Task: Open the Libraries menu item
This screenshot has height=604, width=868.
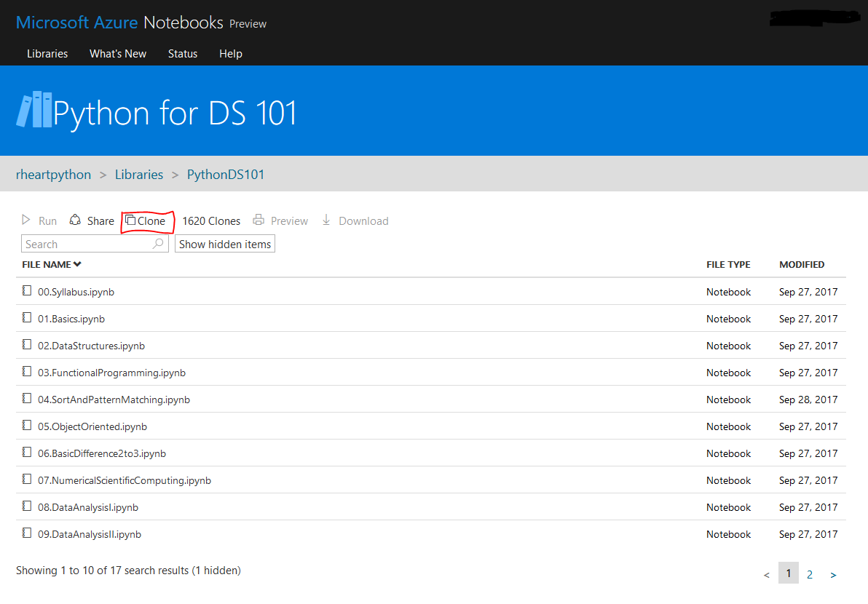Action: point(47,54)
